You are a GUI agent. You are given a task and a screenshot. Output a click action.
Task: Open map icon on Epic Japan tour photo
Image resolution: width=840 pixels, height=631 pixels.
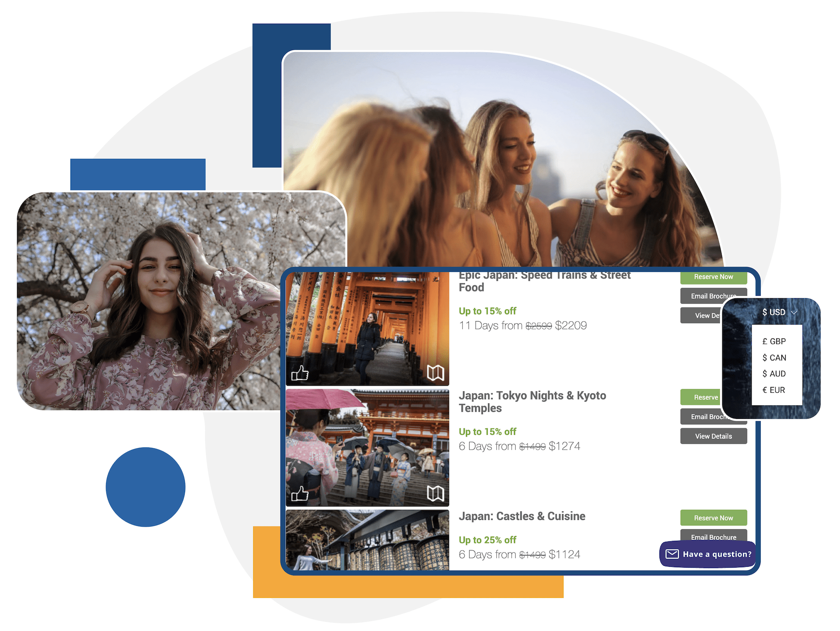tap(436, 373)
